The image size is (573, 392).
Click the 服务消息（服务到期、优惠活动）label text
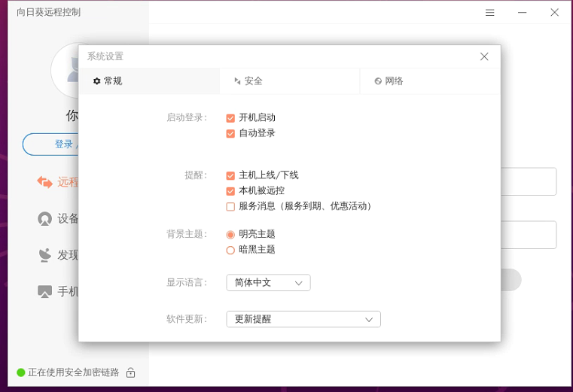[x=305, y=206]
